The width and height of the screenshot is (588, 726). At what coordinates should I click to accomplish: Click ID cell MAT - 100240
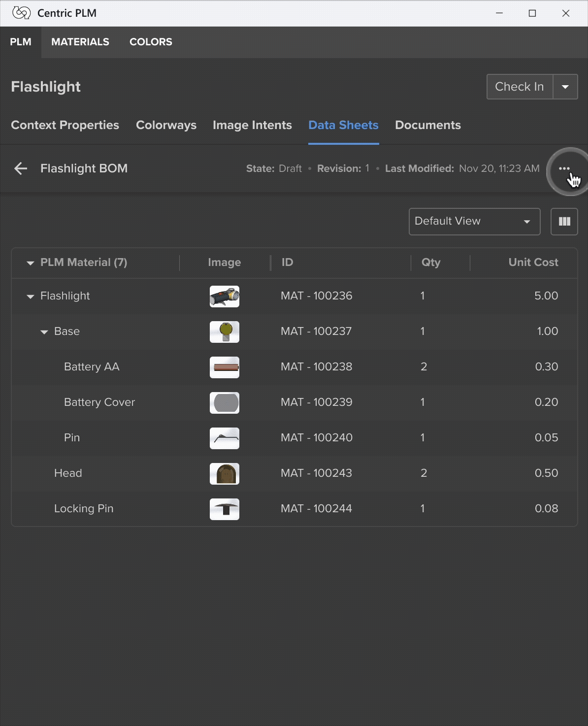click(x=317, y=438)
